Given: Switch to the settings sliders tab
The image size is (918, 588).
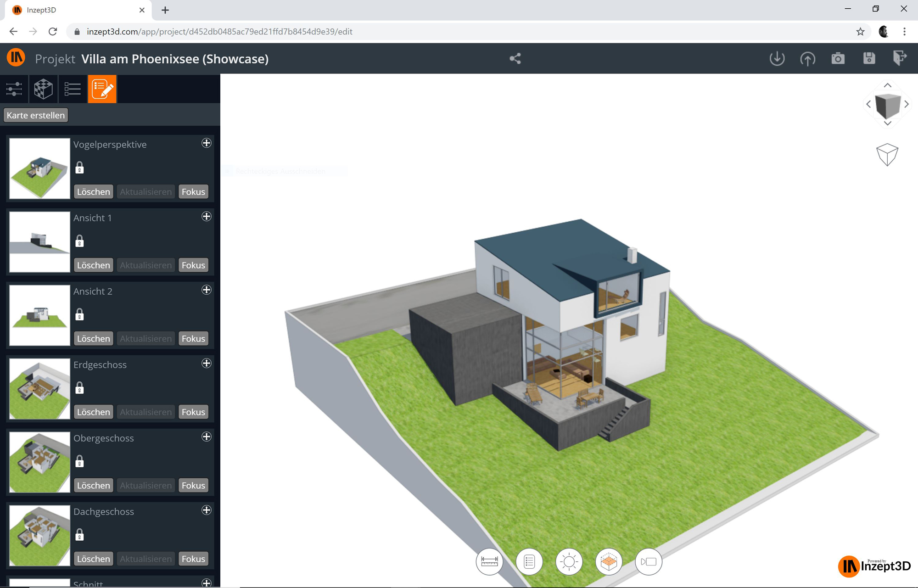Looking at the screenshot, I should click(x=14, y=89).
